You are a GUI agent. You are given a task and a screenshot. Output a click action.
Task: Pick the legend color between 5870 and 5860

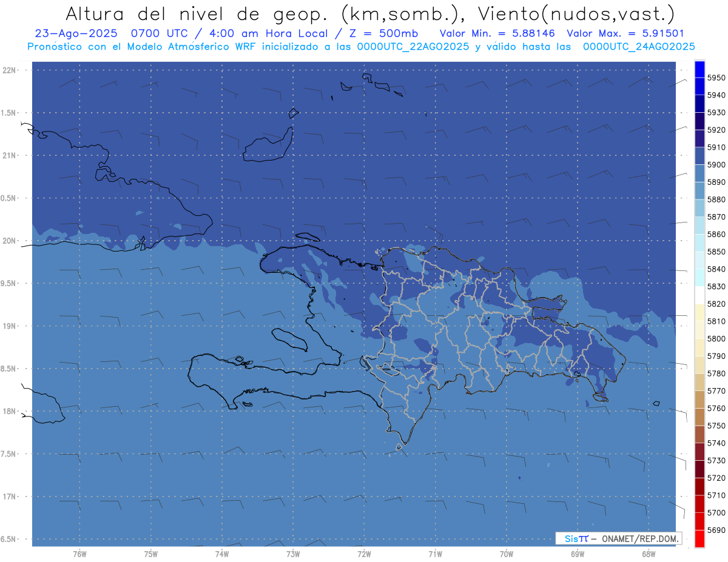699,226
